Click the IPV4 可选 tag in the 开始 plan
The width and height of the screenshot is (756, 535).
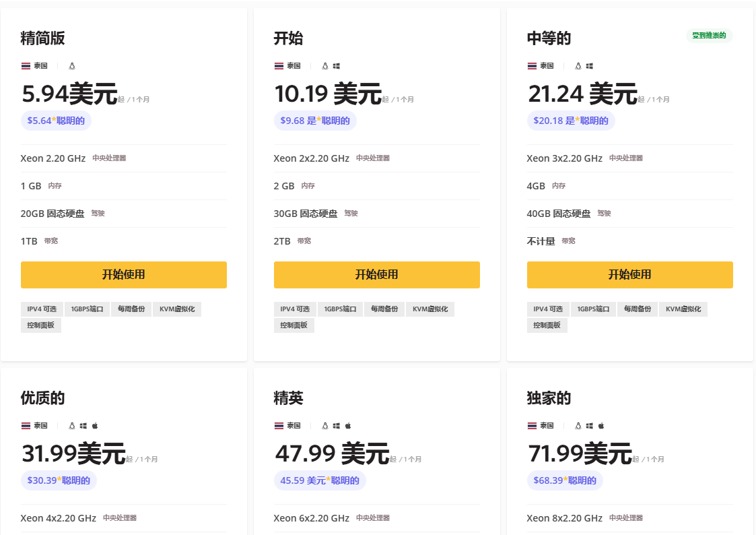pos(295,309)
